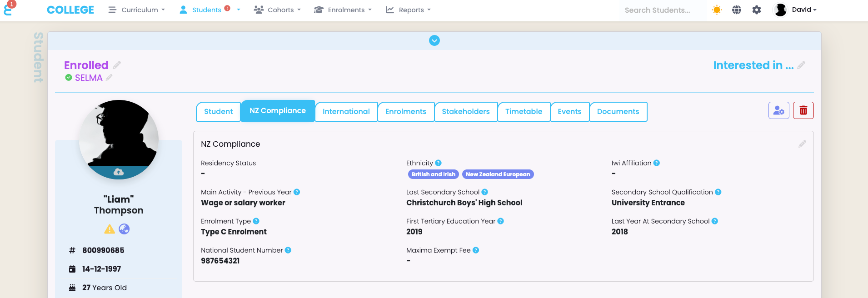This screenshot has width=868, height=298.
Task: Open the Curriculum dropdown menu
Action: 136,10
